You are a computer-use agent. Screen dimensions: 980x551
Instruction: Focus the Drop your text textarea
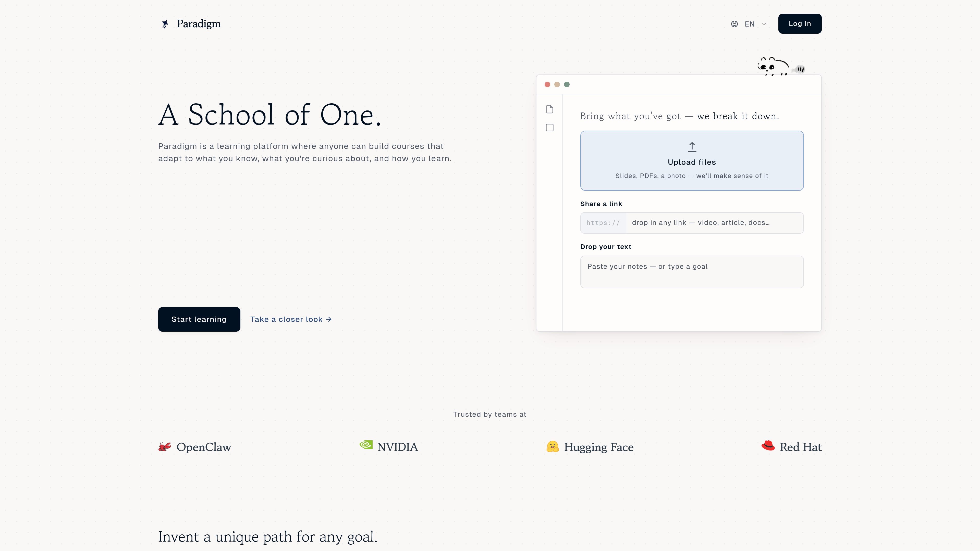[x=692, y=272]
